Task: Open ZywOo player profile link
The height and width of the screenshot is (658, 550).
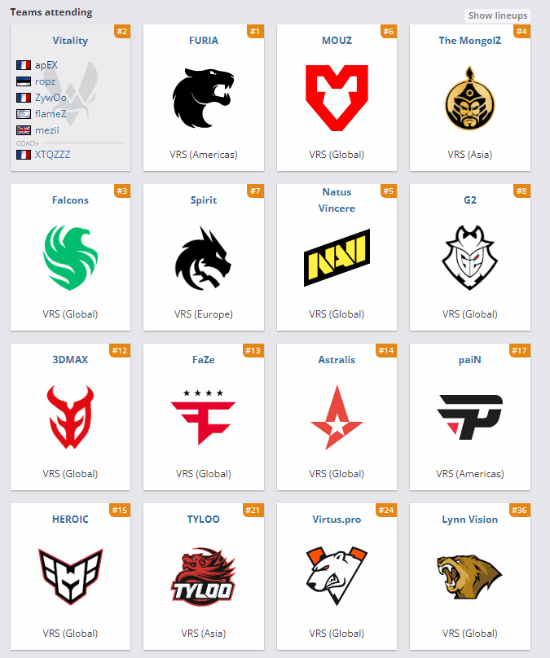Action: point(50,98)
